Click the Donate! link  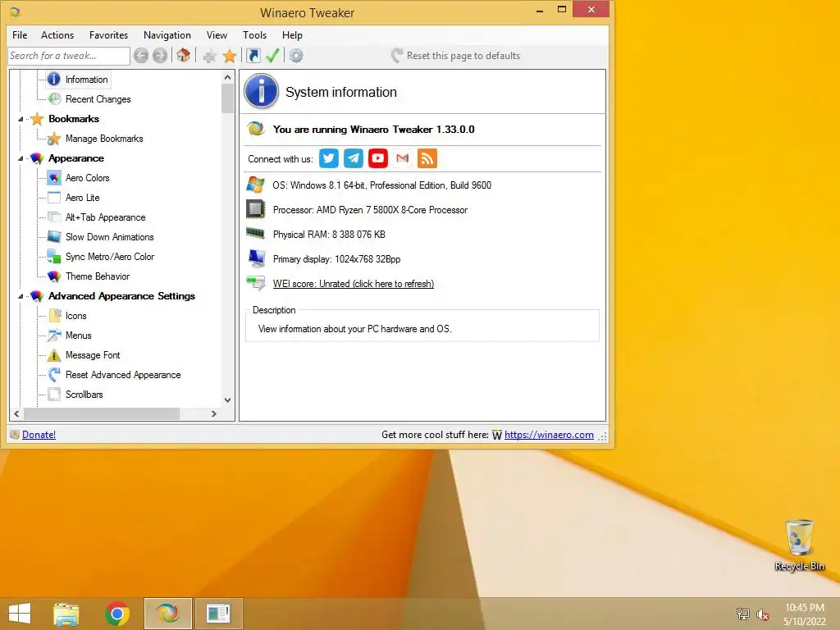(x=39, y=435)
